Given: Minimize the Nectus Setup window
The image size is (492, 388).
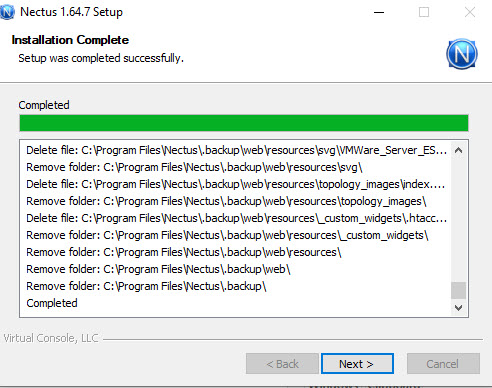Looking at the screenshot, I should (x=379, y=12).
